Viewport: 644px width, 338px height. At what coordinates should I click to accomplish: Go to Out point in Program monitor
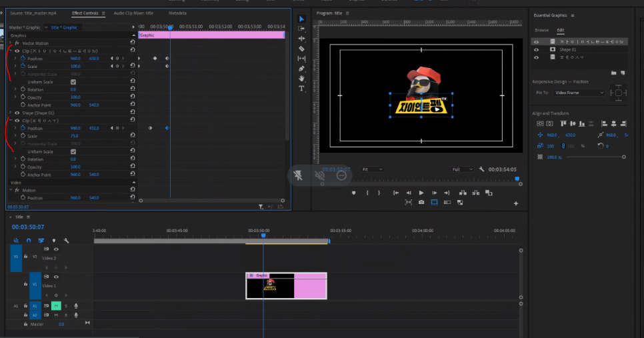tap(447, 193)
